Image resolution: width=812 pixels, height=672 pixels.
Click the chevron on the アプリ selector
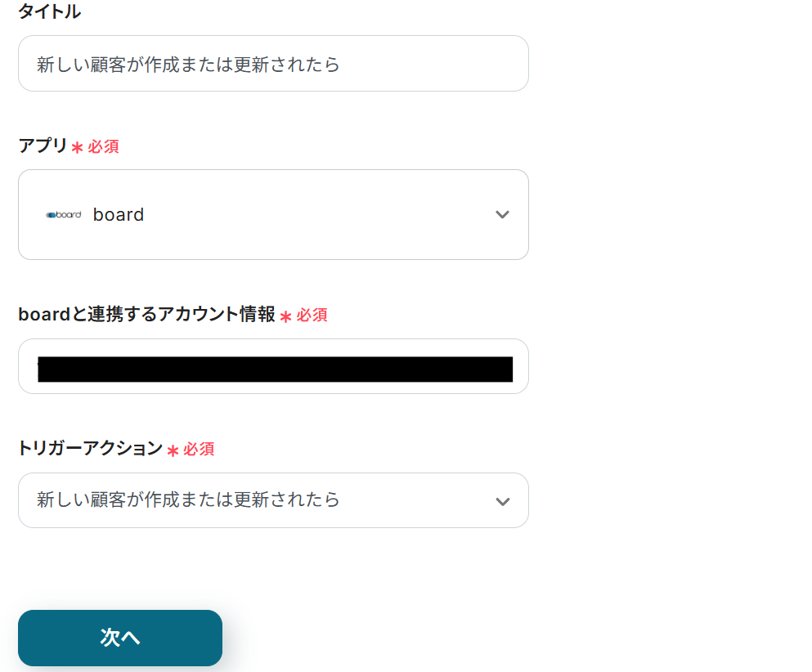click(502, 214)
